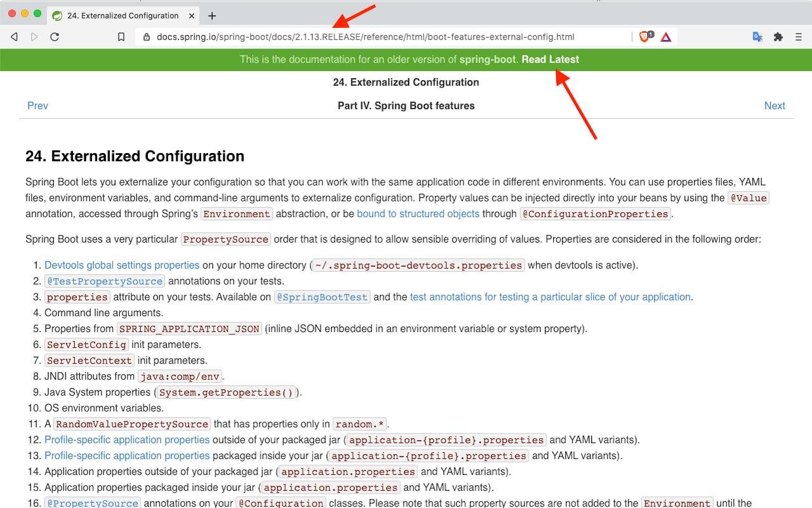This screenshot has height=508, width=812.
Task: Open a new tab with the plus button
Action: [212, 16]
